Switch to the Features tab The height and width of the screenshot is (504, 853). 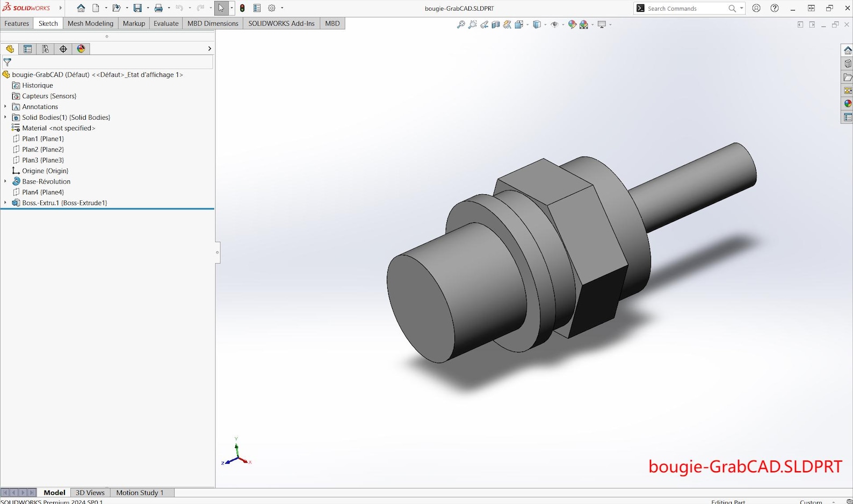[x=17, y=24]
